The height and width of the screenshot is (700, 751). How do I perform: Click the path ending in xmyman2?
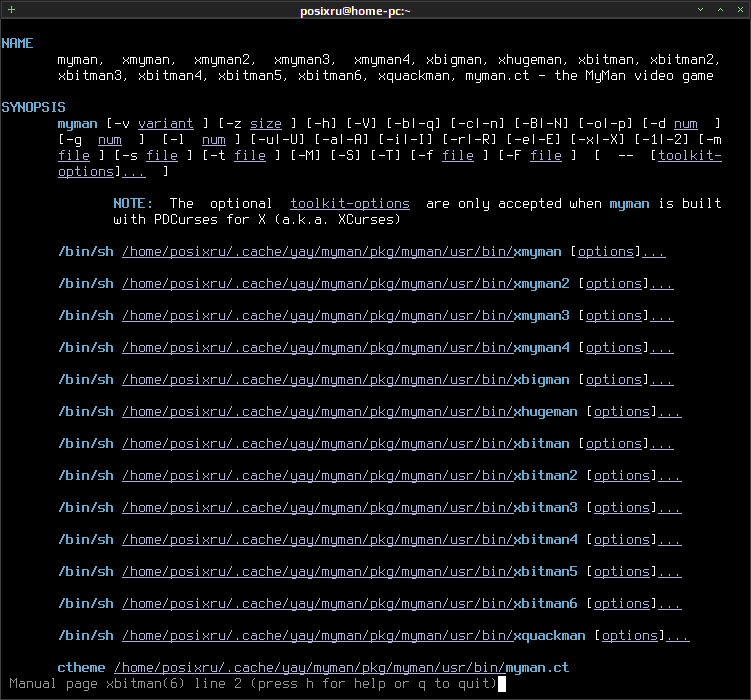point(345,284)
